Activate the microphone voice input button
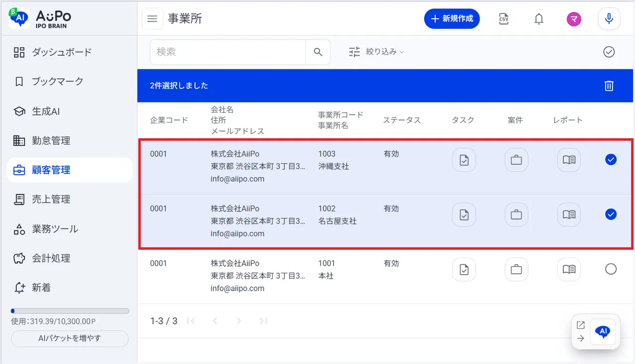 [609, 19]
